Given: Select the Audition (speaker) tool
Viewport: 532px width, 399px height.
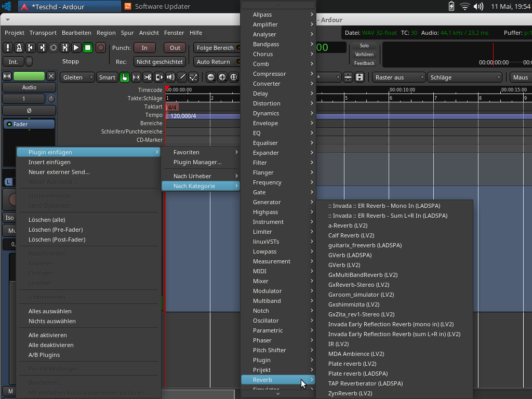Looking at the screenshot, I should click(x=170, y=77).
